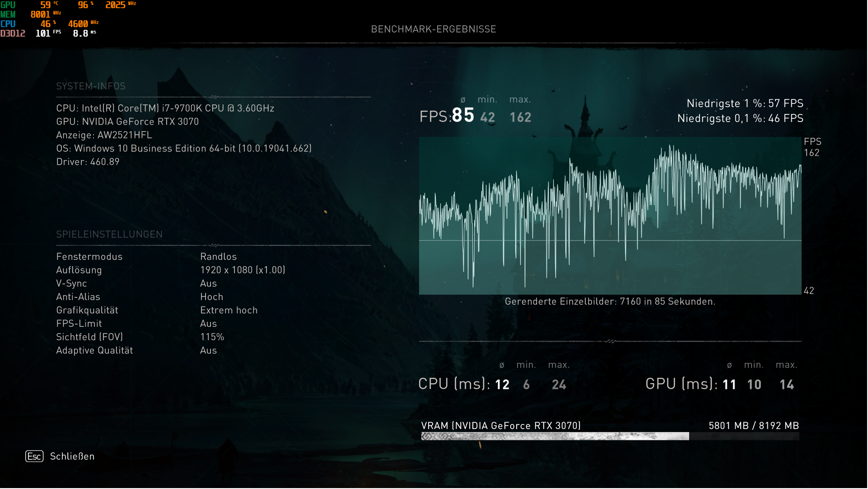
Task: Click the FPS graph area
Action: click(x=610, y=216)
